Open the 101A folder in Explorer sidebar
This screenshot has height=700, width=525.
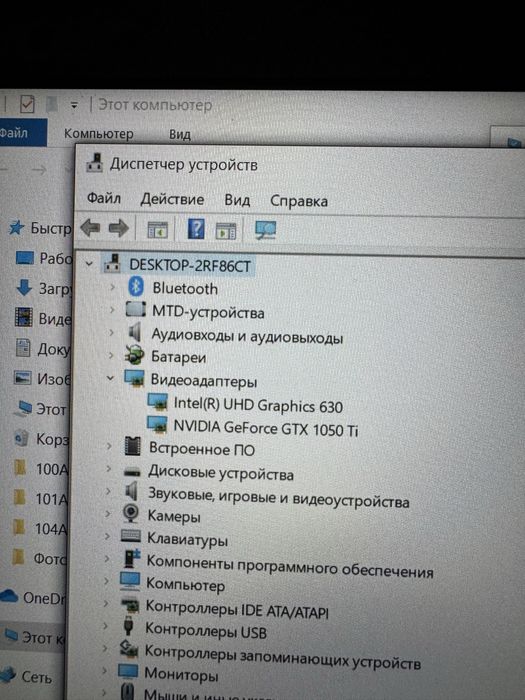pos(40,499)
